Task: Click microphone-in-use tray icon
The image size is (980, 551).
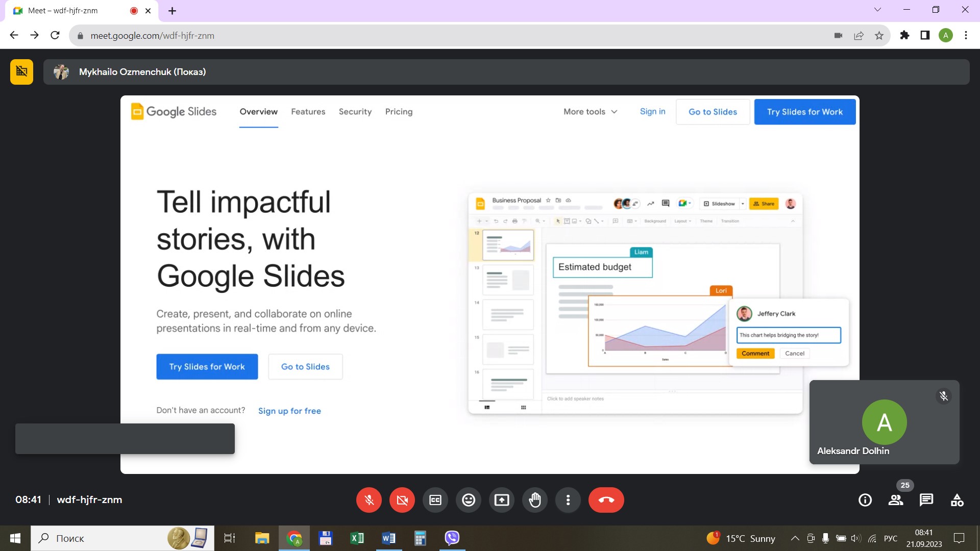Action: [x=825, y=538]
